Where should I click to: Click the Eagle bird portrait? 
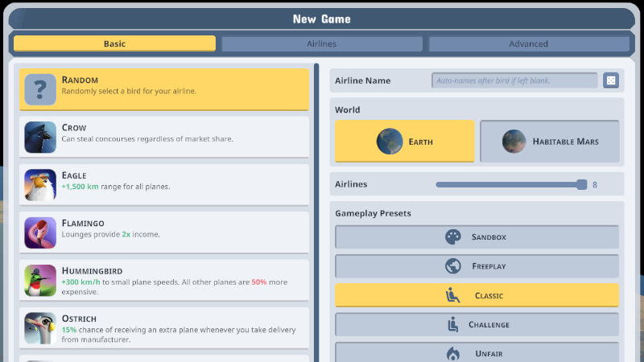click(39, 185)
